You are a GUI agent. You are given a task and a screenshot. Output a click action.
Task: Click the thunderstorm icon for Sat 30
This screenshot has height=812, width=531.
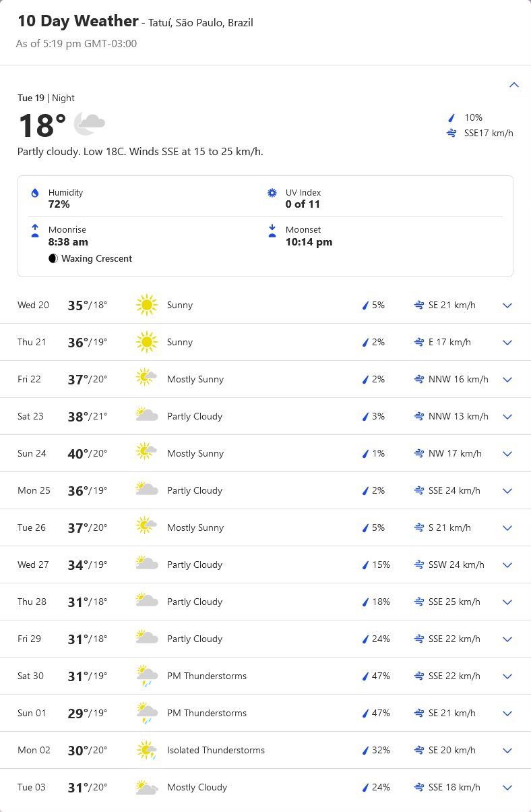(146, 676)
